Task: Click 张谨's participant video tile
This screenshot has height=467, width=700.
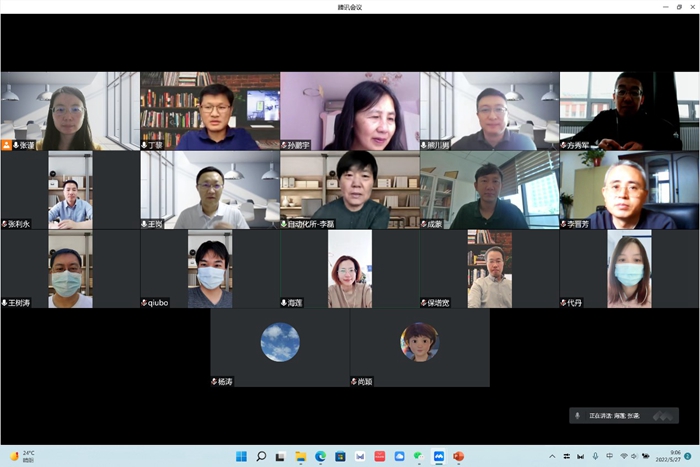Action: point(70,110)
